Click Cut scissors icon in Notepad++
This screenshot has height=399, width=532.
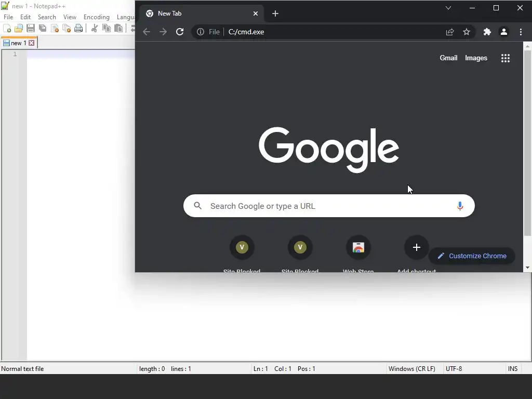click(x=95, y=29)
